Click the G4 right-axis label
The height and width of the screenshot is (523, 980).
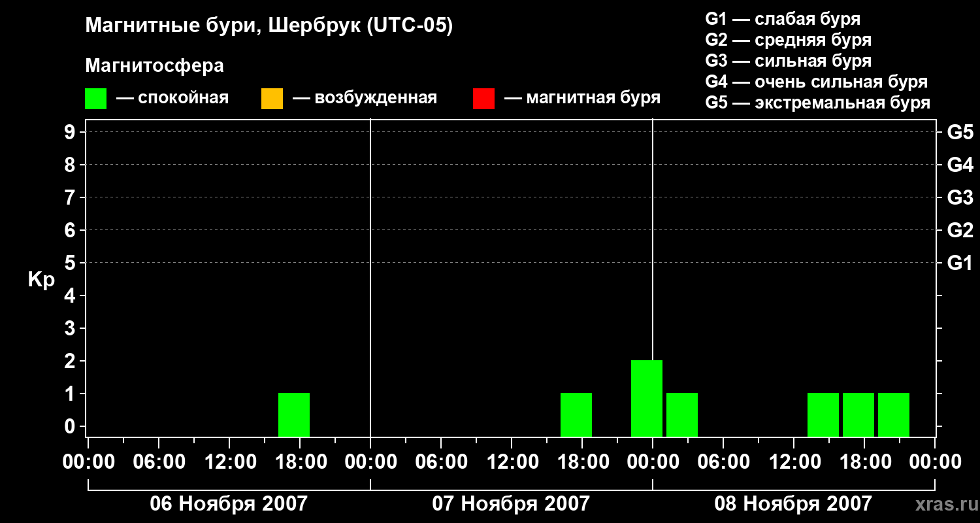960,165
